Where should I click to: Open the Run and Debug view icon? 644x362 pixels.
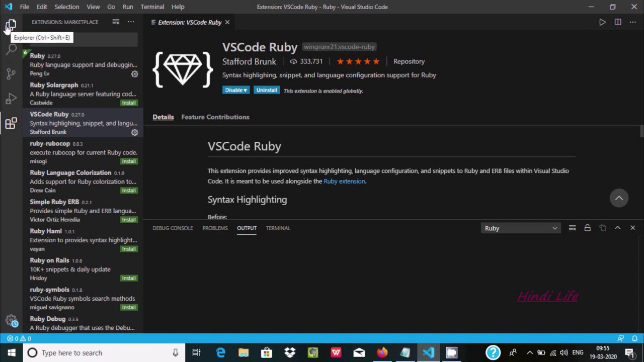(11, 99)
